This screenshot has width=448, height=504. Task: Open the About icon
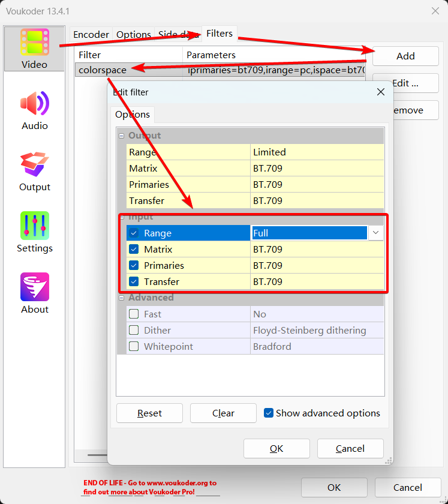click(x=34, y=287)
